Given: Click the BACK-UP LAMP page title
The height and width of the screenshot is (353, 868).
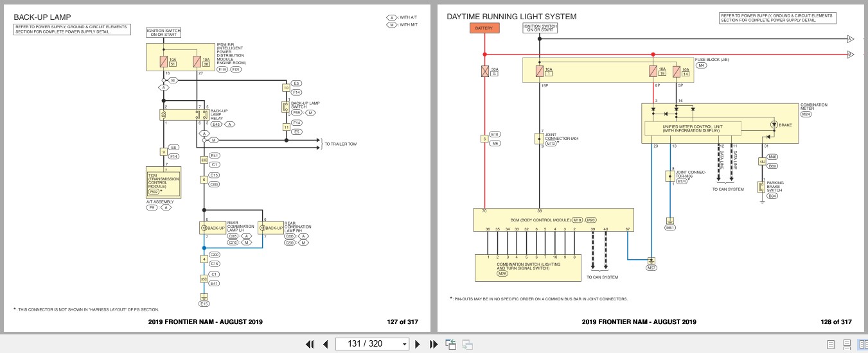Looking at the screenshot, I should [x=42, y=17].
